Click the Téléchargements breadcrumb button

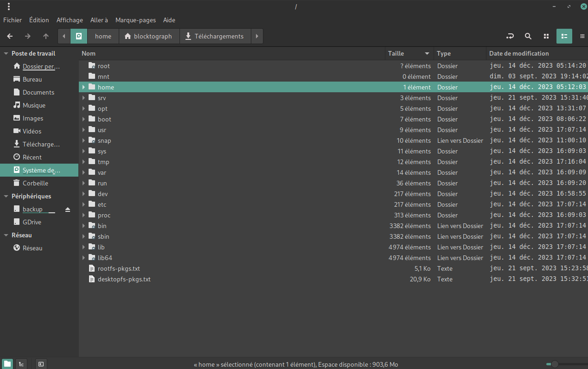[215, 36]
